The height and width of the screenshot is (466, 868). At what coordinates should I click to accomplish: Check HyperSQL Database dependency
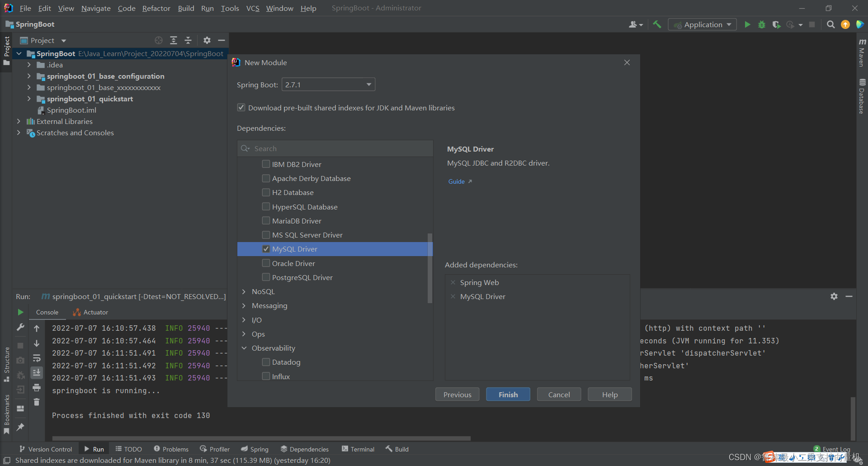click(x=266, y=207)
